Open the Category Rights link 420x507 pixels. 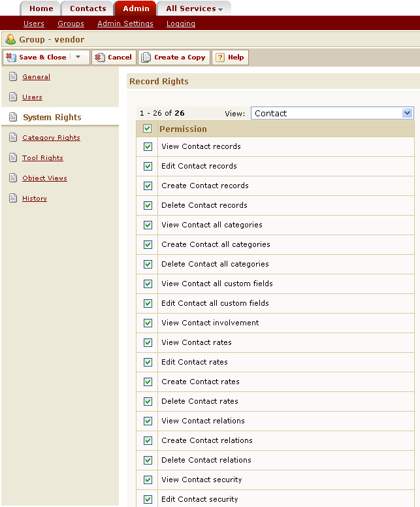click(51, 137)
